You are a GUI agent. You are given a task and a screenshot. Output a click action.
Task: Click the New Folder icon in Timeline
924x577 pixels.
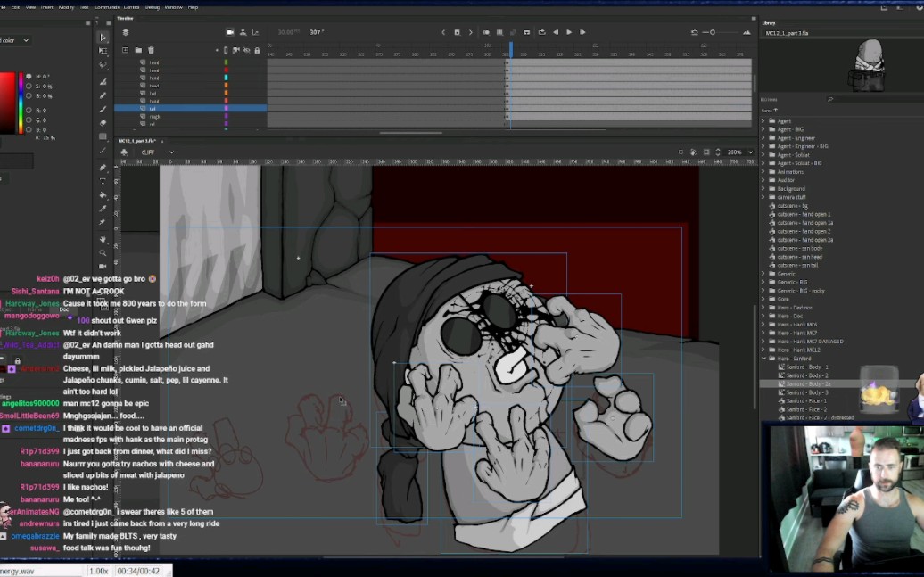coord(138,50)
